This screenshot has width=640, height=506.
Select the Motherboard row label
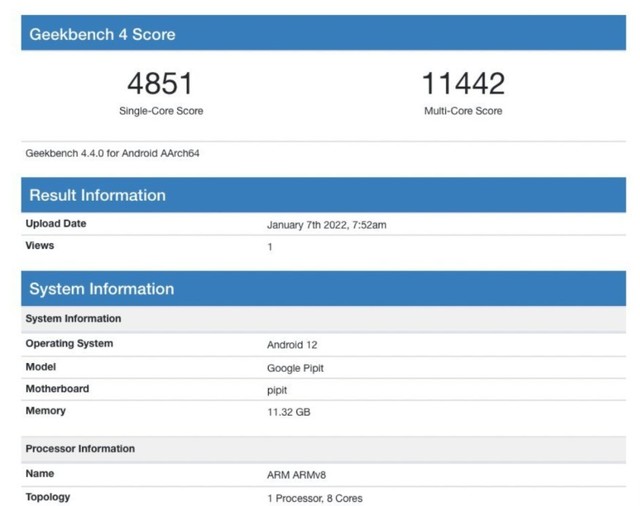click(57, 389)
